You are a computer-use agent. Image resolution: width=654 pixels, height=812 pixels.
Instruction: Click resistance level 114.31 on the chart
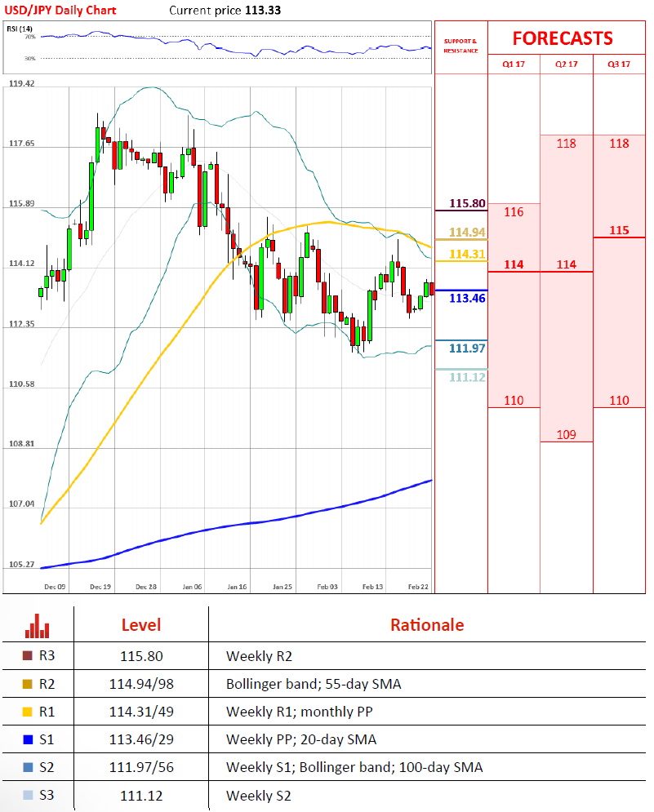tap(467, 255)
